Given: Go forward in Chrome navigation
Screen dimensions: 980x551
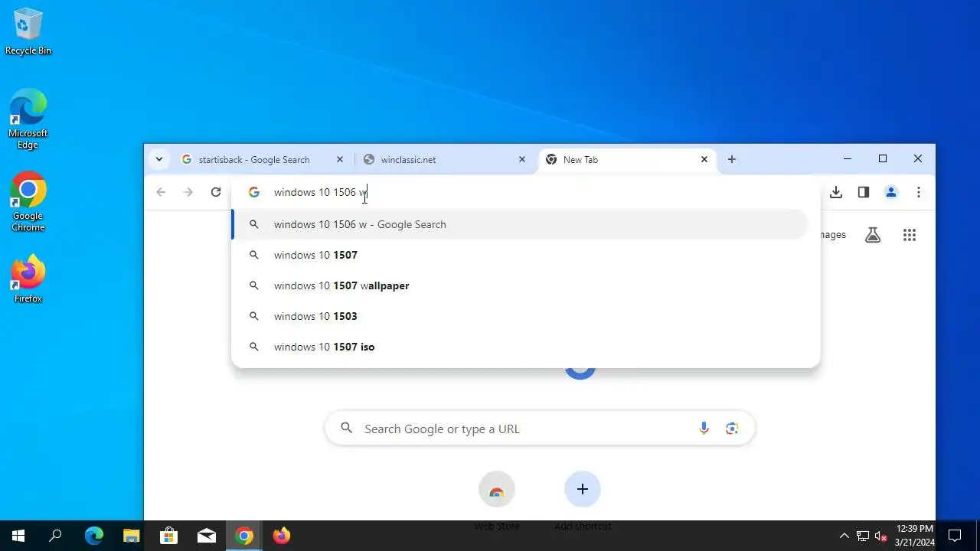Looking at the screenshot, I should 188,192.
